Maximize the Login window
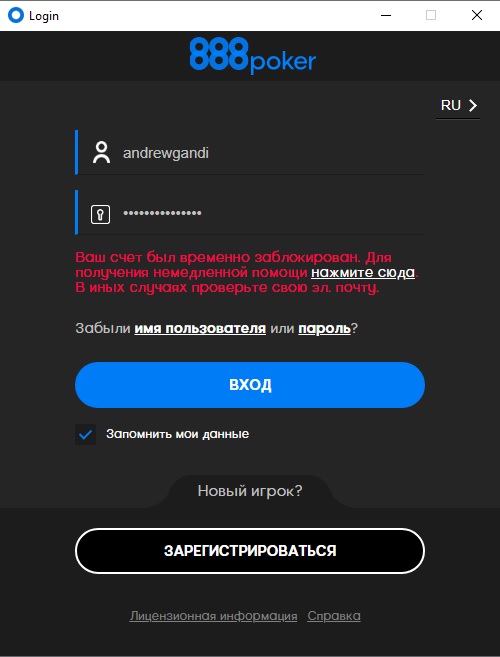Viewport: 500px width, 657px height. tap(431, 16)
